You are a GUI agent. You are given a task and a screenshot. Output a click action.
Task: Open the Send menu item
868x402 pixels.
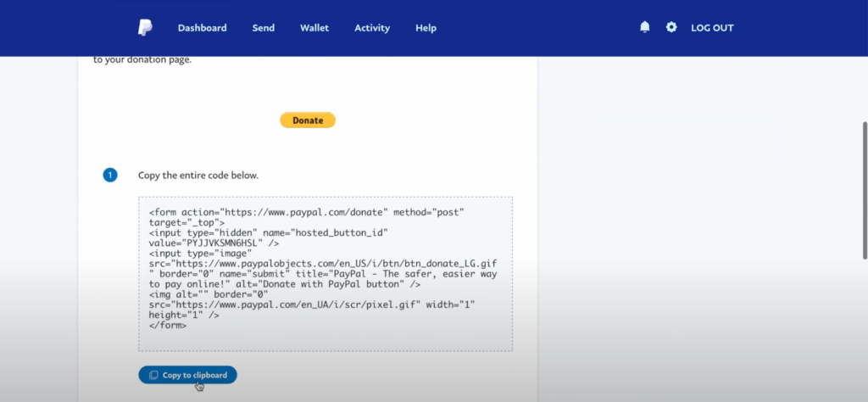pyautogui.click(x=264, y=28)
